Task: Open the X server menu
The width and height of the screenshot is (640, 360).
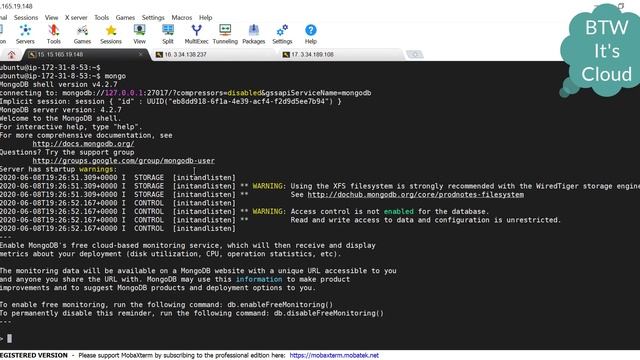Action: 76,18
